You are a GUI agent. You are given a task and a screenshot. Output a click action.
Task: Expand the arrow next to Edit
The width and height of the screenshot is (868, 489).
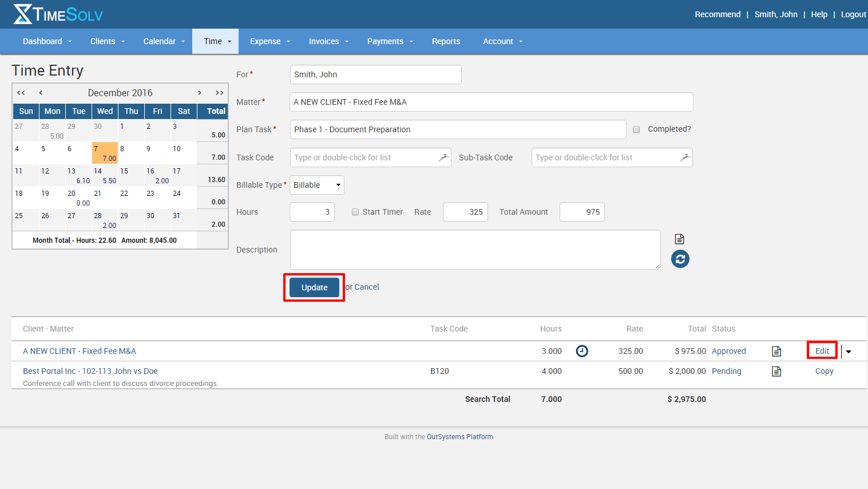tap(849, 352)
